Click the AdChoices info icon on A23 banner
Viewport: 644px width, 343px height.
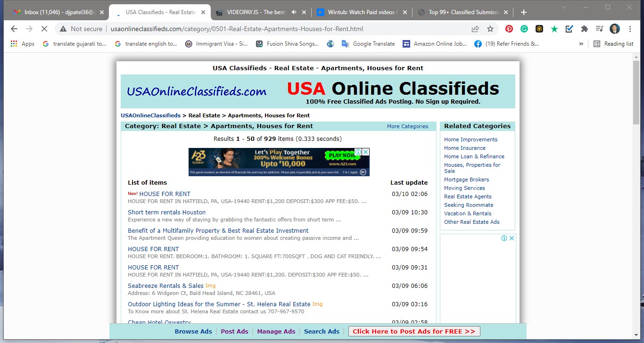(358, 152)
